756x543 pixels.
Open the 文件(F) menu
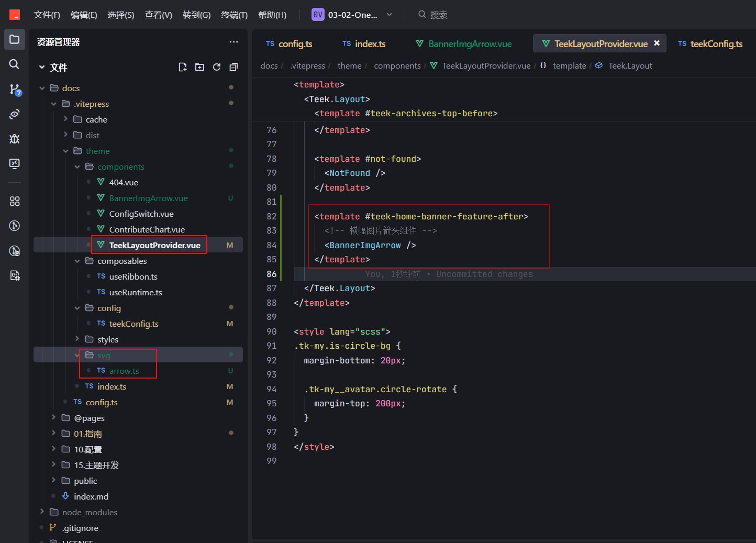[47, 15]
